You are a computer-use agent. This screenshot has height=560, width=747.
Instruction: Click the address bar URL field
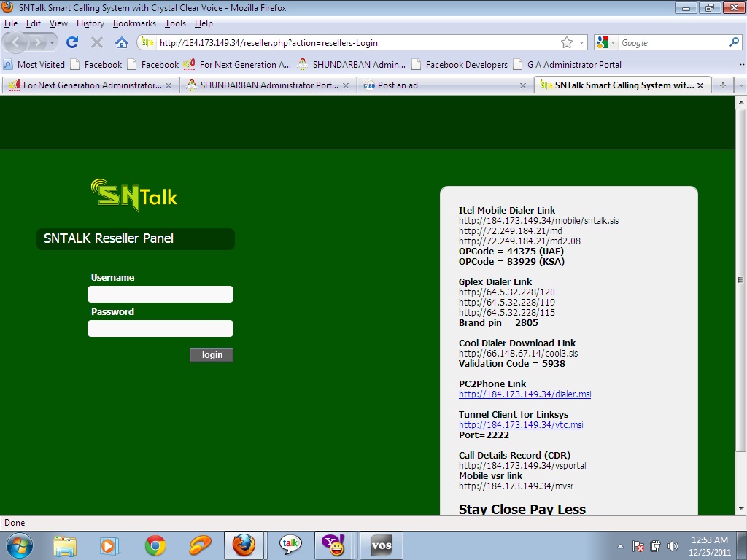point(357,43)
